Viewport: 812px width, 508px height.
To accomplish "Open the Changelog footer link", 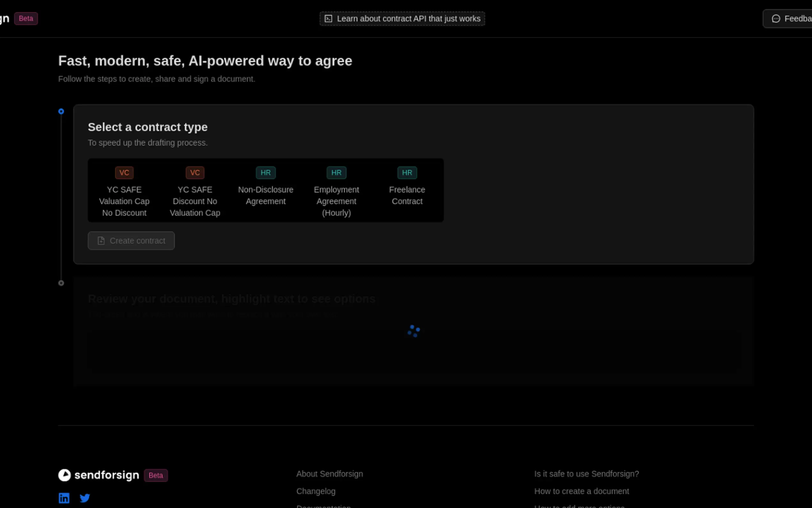I will point(316,491).
